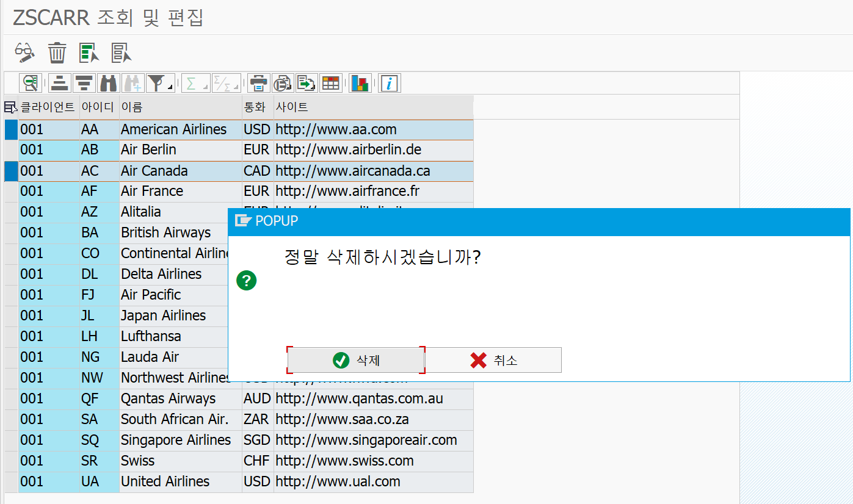Select the 'AUD' currency cell

click(258, 399)
